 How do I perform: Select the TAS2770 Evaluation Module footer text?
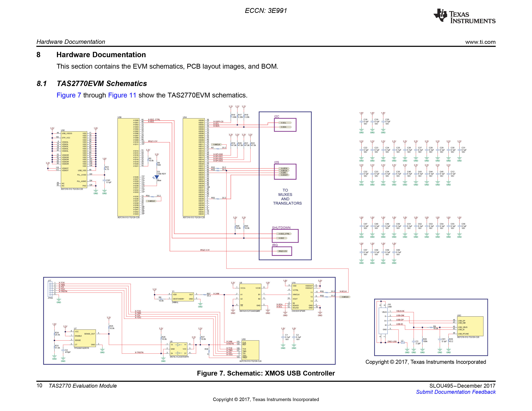point(83,386)
